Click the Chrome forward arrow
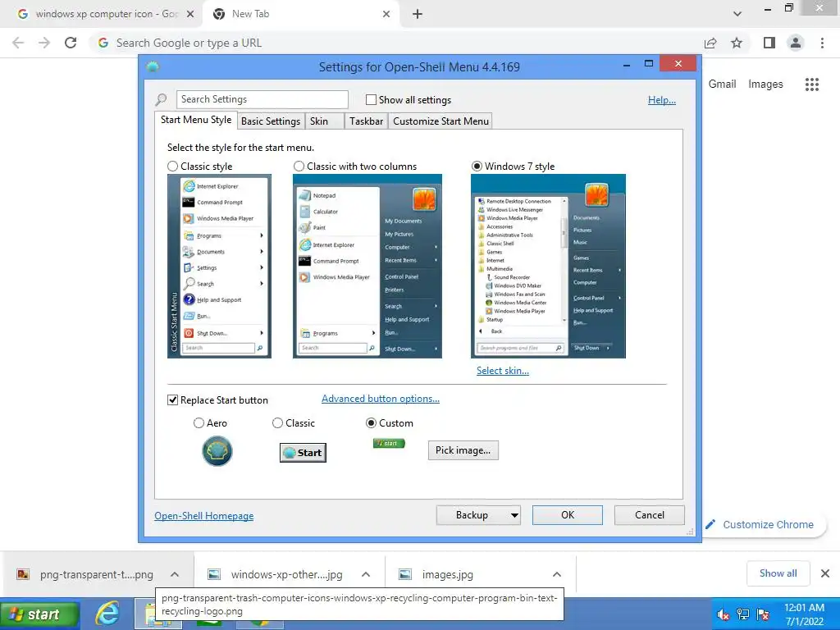The image size is (840, 630). point(44,43)
